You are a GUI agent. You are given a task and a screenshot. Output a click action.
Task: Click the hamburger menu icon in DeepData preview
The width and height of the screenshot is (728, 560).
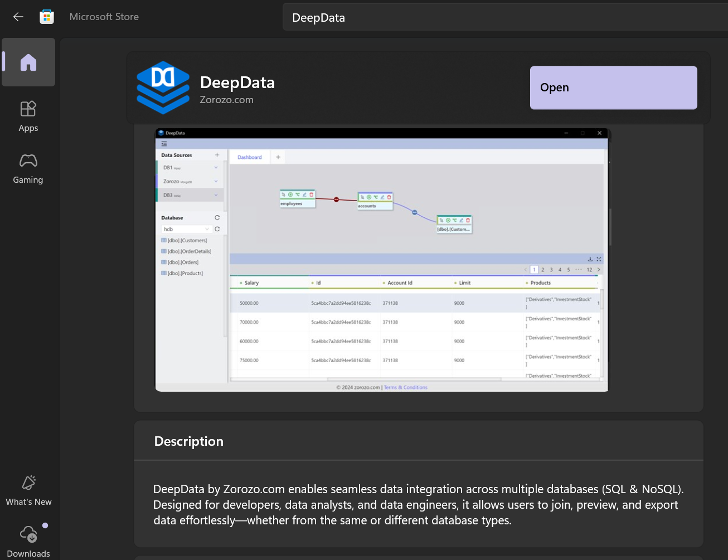pos(164,144)
